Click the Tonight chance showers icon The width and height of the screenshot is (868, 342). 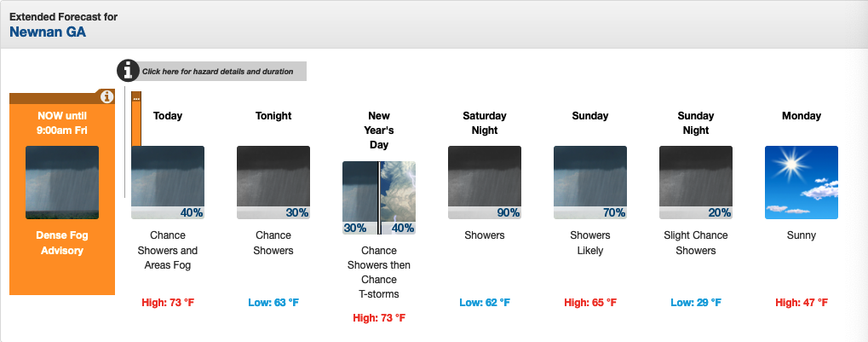(x=273, y=183)
